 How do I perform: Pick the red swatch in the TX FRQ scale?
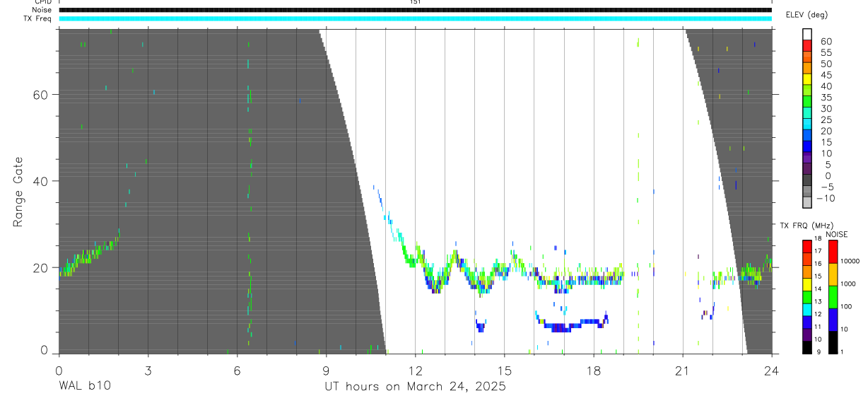coord(807,246)
